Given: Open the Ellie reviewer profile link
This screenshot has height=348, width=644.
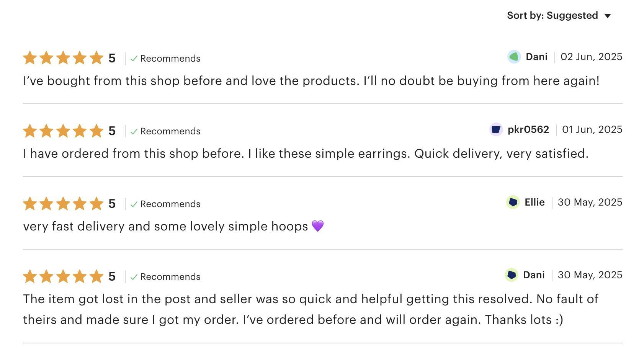Looking at the screenshot, I should pyautogui.click(x=534, y=202).
